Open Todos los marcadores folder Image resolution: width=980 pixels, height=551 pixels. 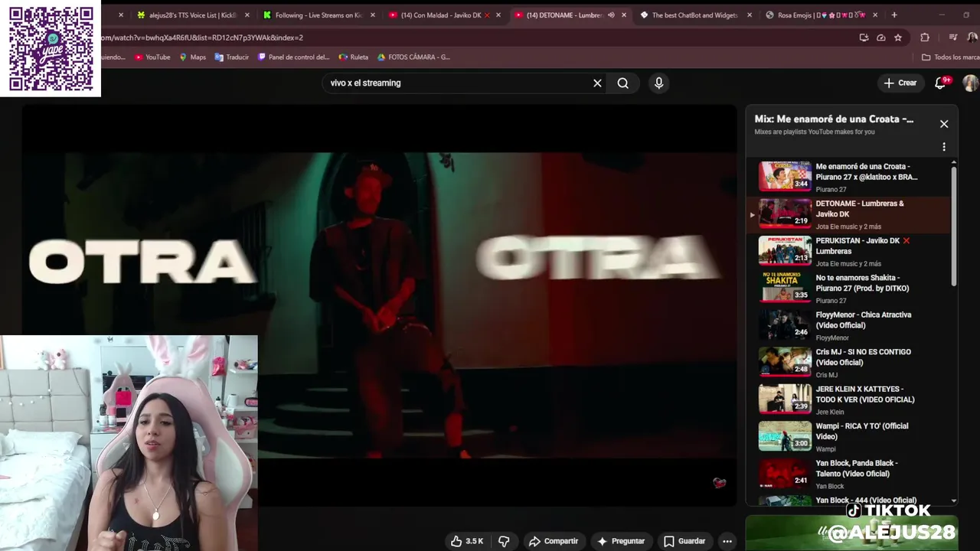click(x=950, y=57)
